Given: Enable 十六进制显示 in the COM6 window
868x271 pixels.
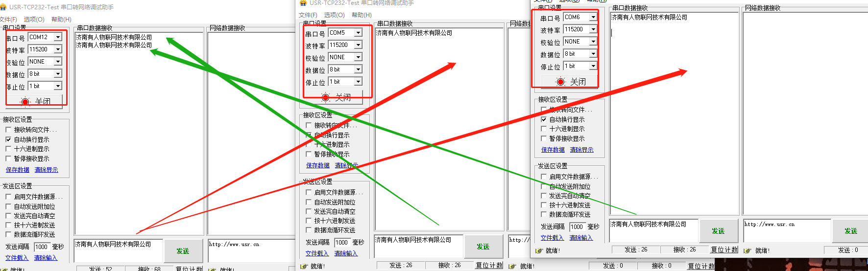Looking at the screenshot, I should [544, 129].
